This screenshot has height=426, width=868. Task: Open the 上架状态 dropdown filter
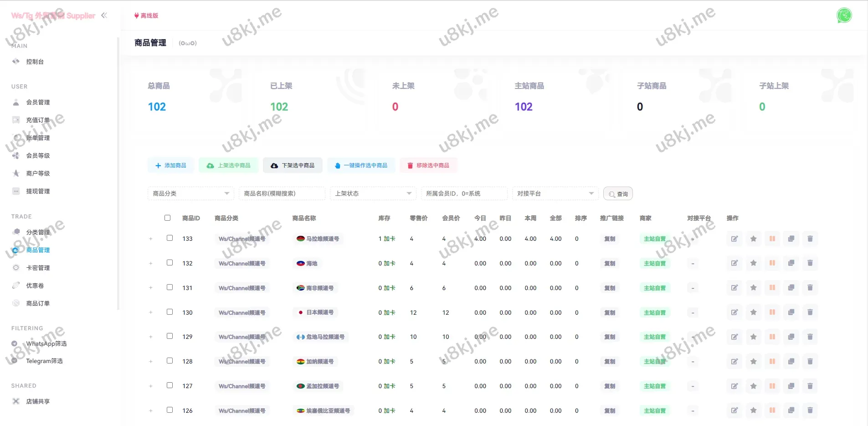(373, 193)
